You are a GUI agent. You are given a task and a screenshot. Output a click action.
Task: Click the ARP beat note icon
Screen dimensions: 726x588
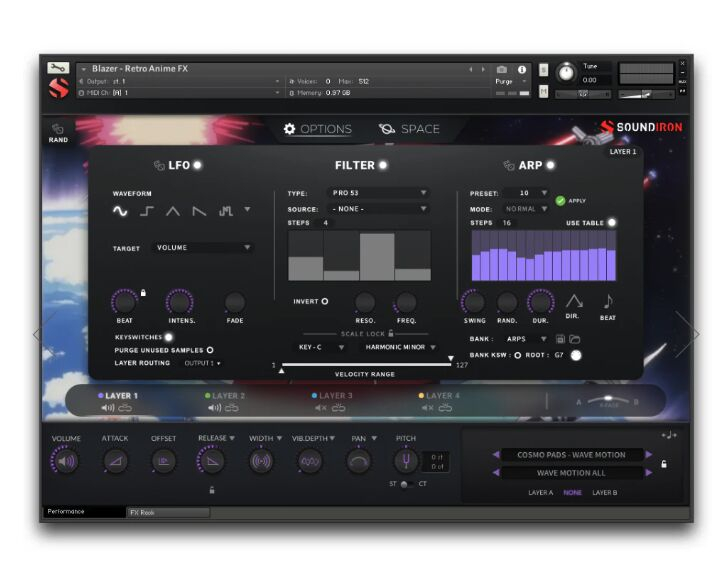tap(607, 300)
